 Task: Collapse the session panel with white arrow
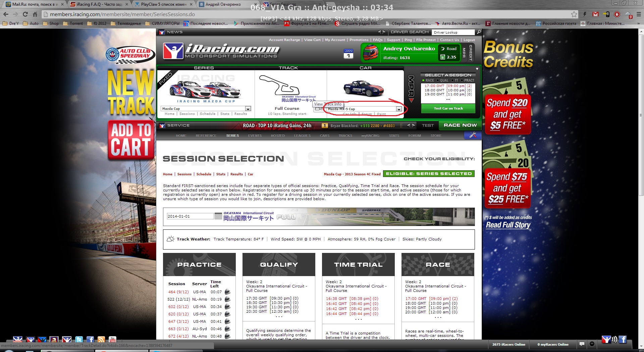click(x=477, y=69)
